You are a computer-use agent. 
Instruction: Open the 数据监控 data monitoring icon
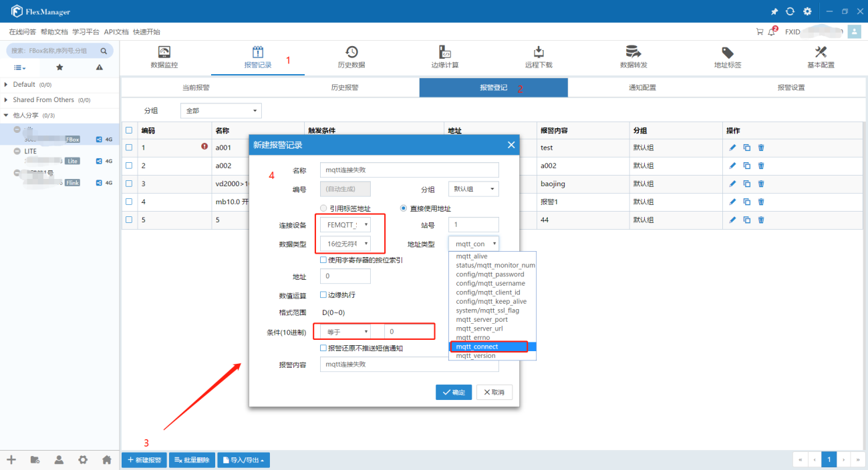164,53
